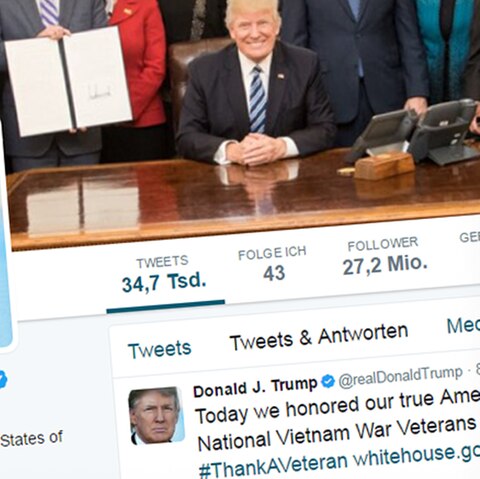Click the blue verified checkmark in left profile panel
Viewport: 480px width, 479px height.
(3, 380)
